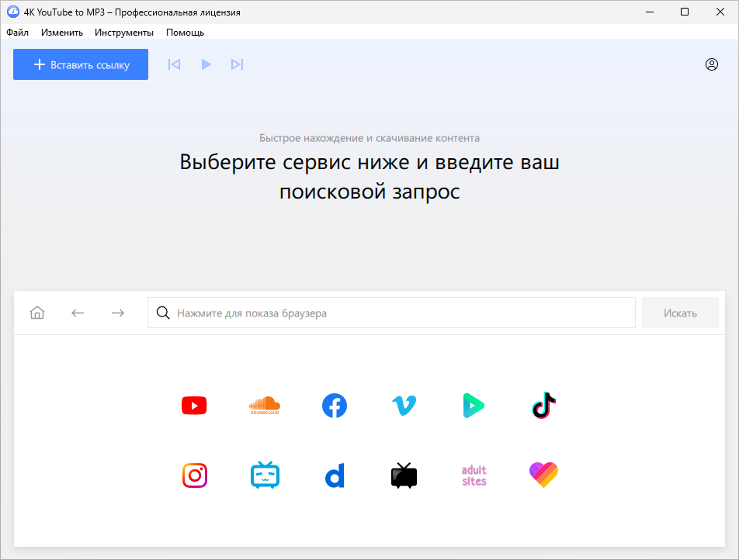The image size is (739, 560).
Task: Open the Likee heart-shaped service icon
Action: click(543, 475)
